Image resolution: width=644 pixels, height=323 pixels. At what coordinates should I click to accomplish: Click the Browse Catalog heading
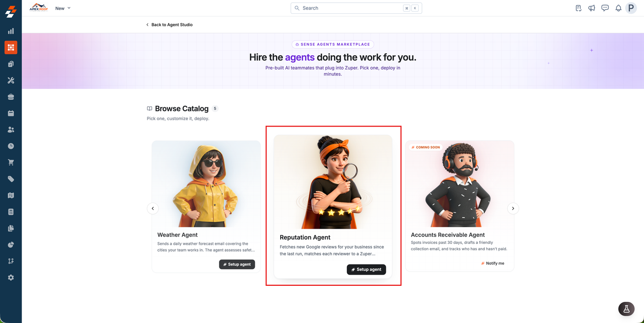[182, 109]
